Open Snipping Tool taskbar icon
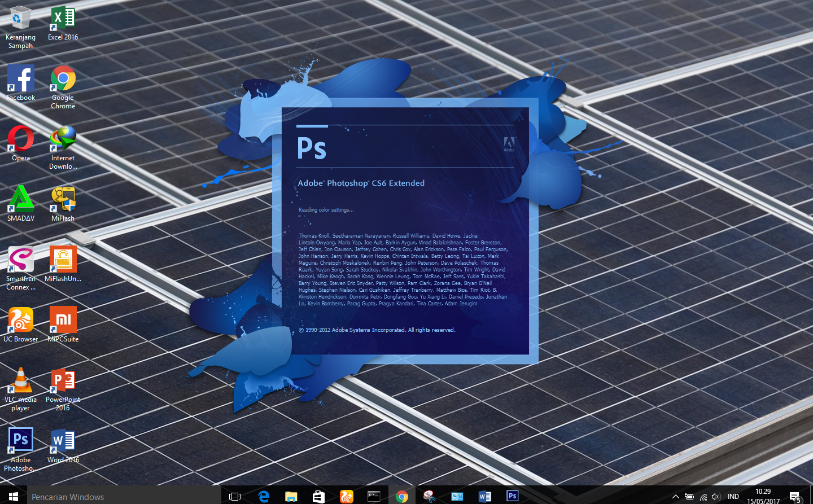813x504 pixels. 429,497
